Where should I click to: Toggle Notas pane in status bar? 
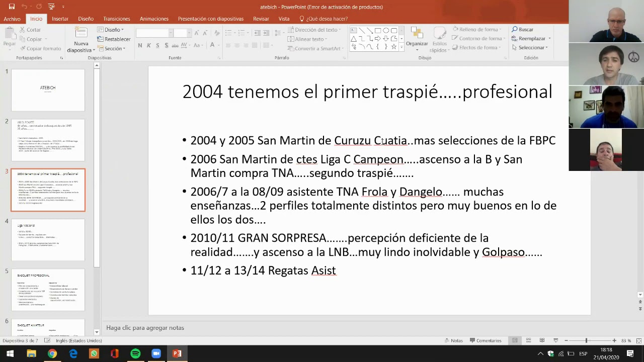(x=454, y=340)
